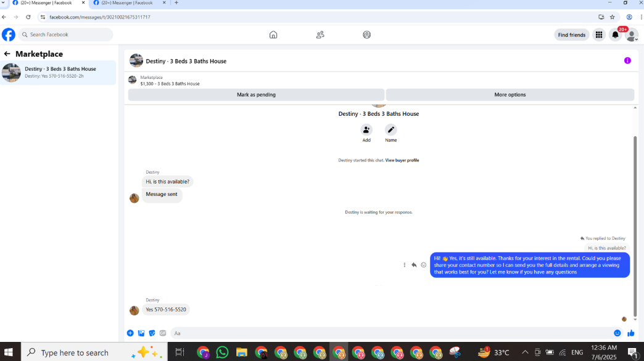Open the notifications bell
This screenshot has height=361, width=644.
point(615,35)
